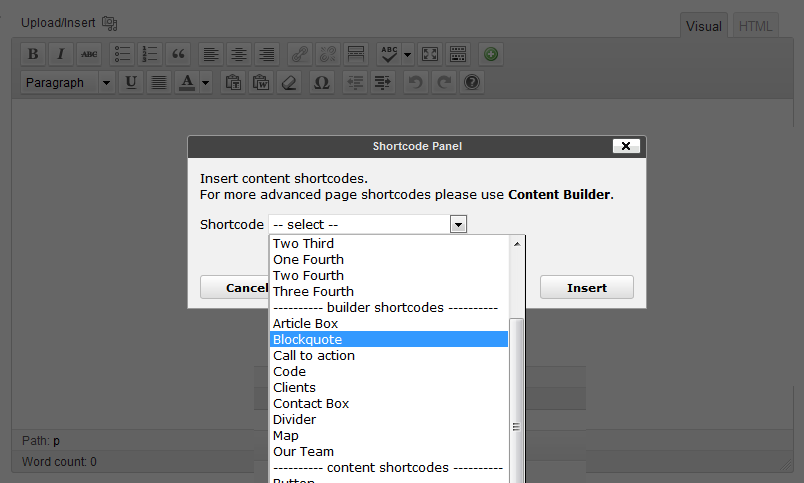Screen dimensions: 804x483
Task: Click the Upload/Insert media icon
Action: (109, 23)
